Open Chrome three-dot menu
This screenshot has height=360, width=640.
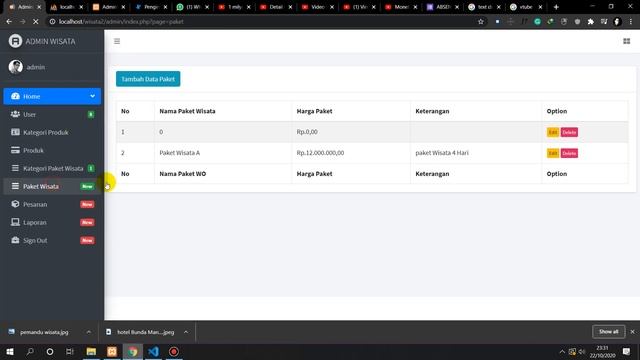tap(631, 22)
